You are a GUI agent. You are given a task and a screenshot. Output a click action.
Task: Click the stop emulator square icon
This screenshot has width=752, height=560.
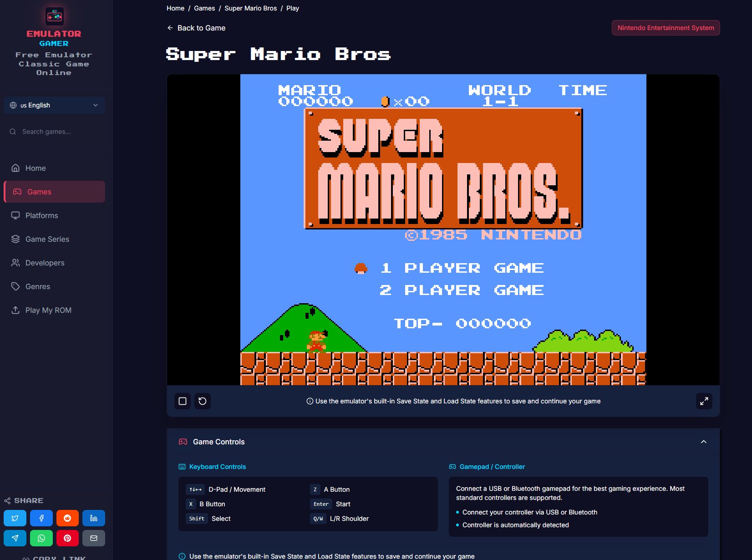coord(183,401)
